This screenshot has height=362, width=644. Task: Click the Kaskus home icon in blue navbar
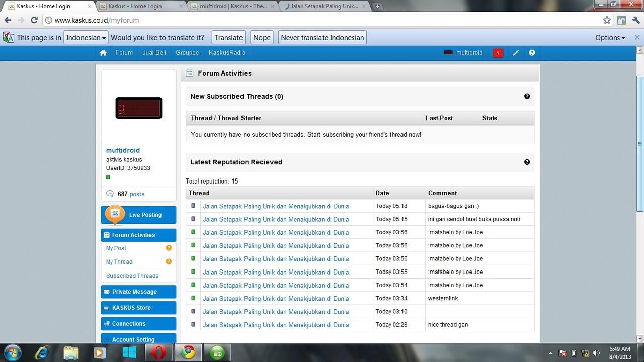click(x=103, y=53)
